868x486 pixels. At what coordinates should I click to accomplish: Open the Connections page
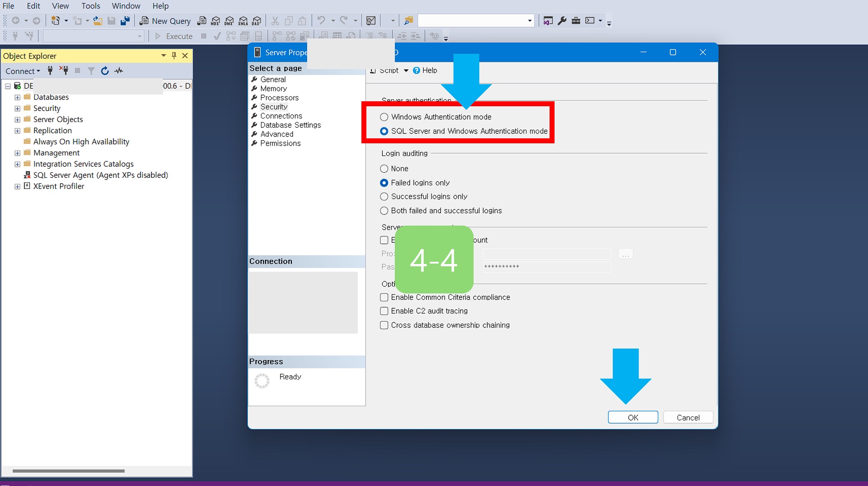point(281,116)
